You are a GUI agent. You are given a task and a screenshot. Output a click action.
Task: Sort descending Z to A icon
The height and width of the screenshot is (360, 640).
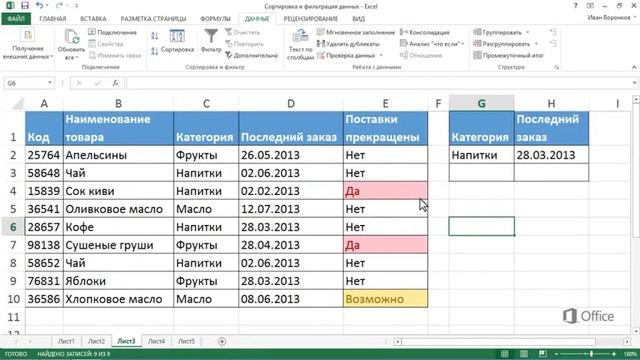click(154, 51)
